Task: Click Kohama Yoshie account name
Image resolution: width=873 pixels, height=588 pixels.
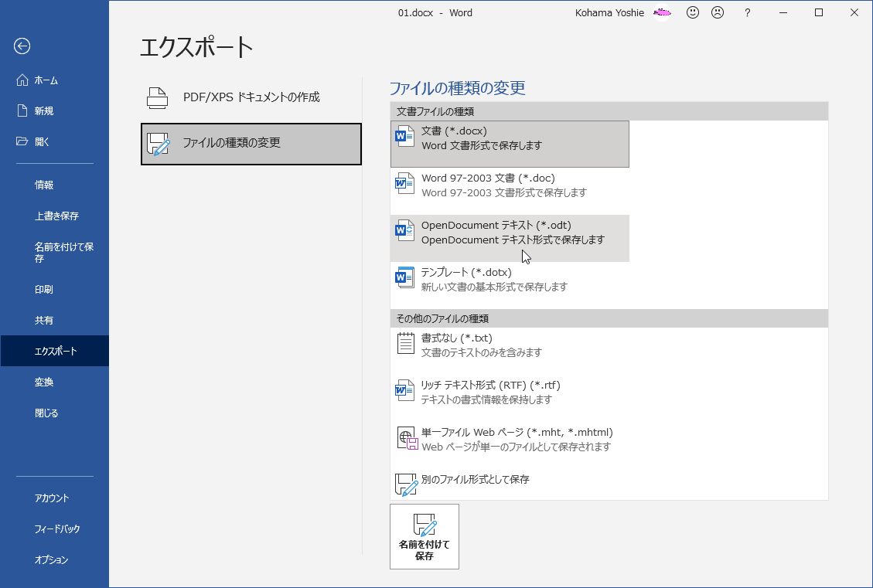Action: click(x=609, y=13)
